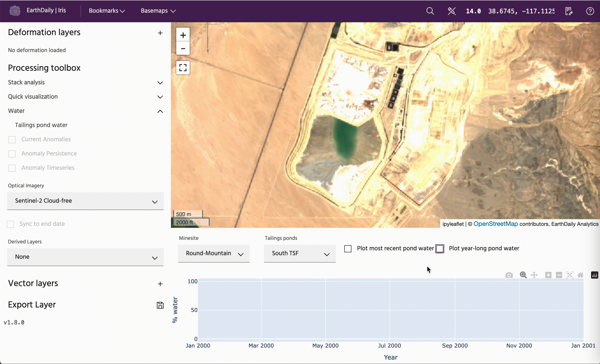Screen dimensions: 600x364
Task: Toggle fullscreen map view button
Action: [x=183, y=67]
